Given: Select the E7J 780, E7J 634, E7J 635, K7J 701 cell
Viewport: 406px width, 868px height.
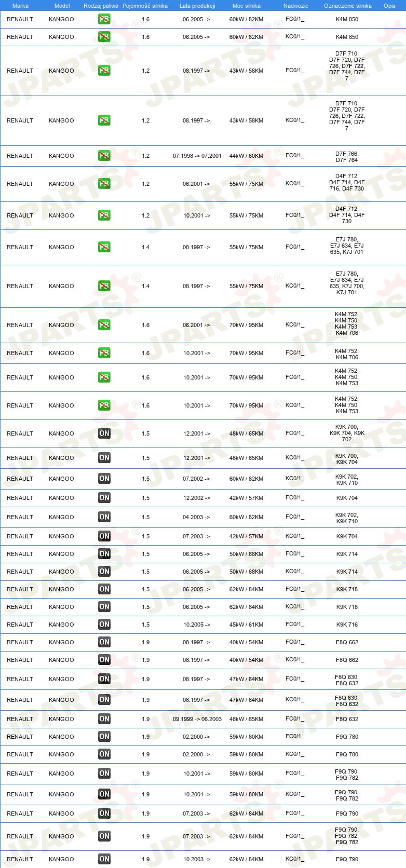Looking at the screenshot, I should pyautogui.click(x=347, y=246).
